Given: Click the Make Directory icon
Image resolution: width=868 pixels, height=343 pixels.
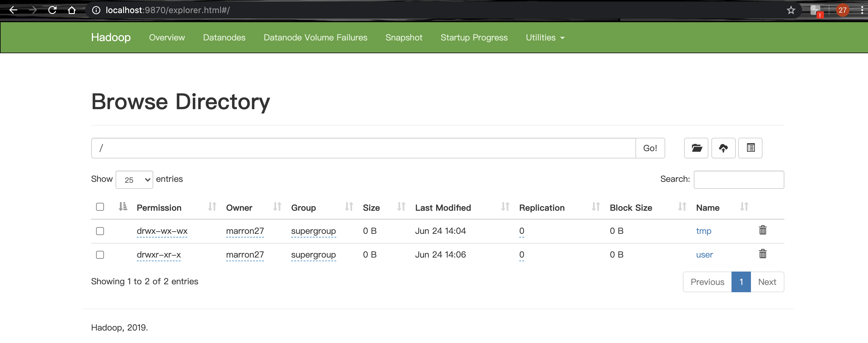Looking at the screenshot, I should click(697, 148).
